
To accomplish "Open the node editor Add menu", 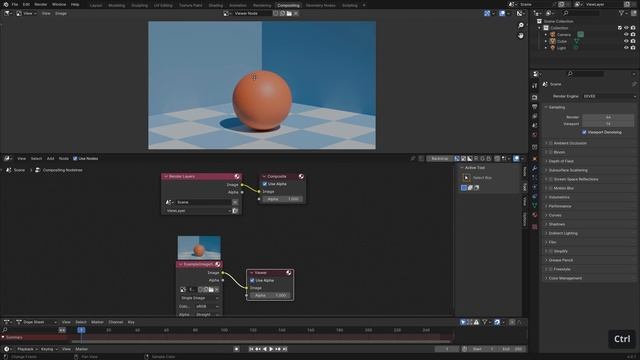I will tap(50, 158).
